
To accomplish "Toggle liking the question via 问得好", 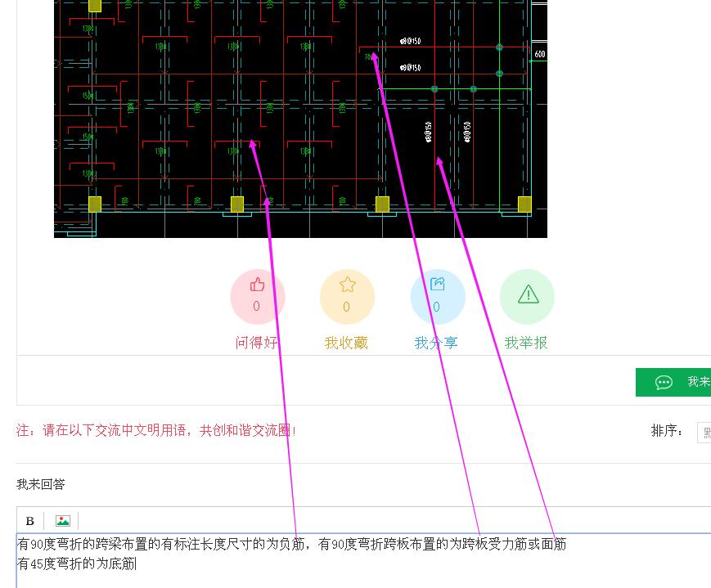I will (257, 342).
